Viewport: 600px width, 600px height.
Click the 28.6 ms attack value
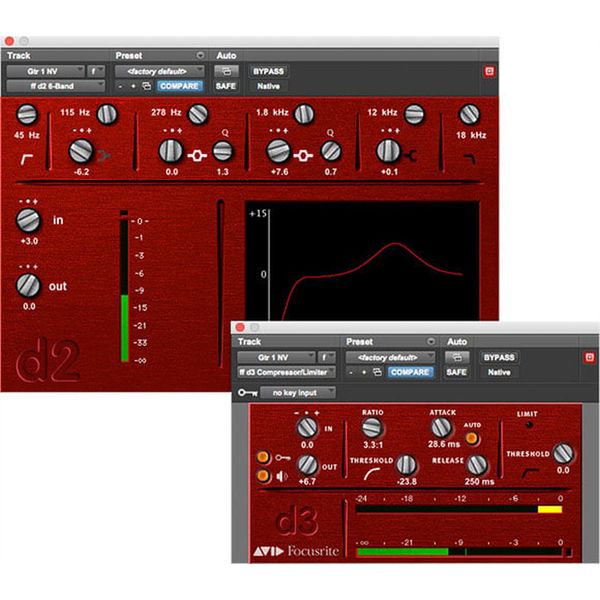click(x=444, y=444)
